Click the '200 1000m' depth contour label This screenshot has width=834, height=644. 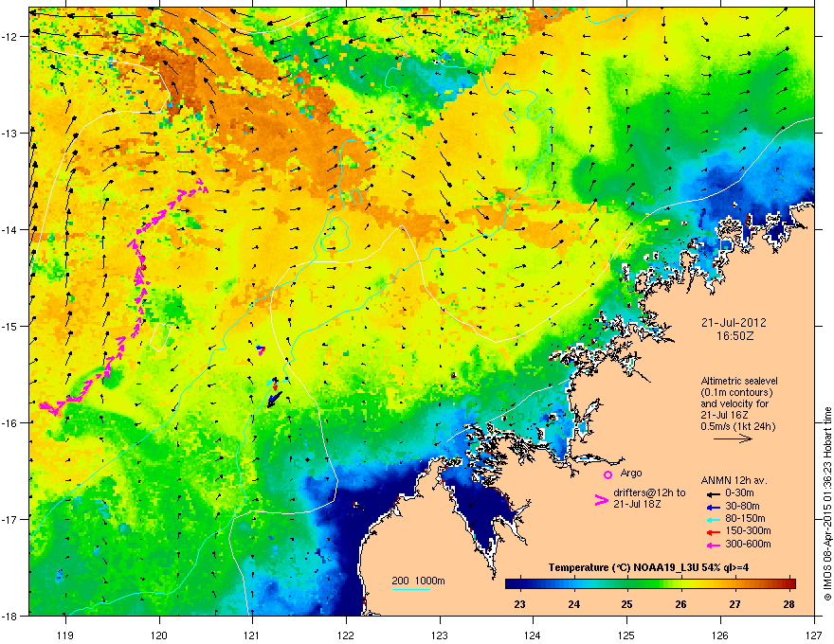pos(419,581)
